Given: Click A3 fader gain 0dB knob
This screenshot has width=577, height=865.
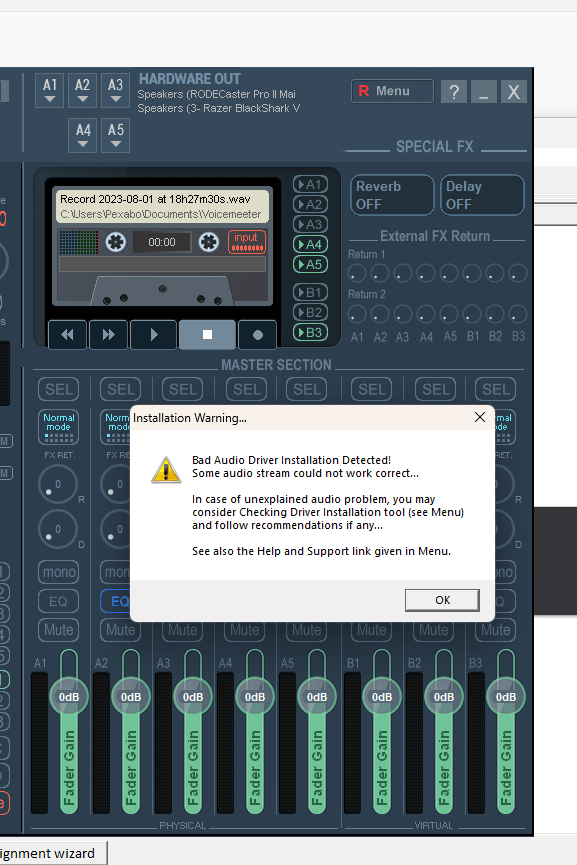Looking at the screenshot, I should 193,697.
